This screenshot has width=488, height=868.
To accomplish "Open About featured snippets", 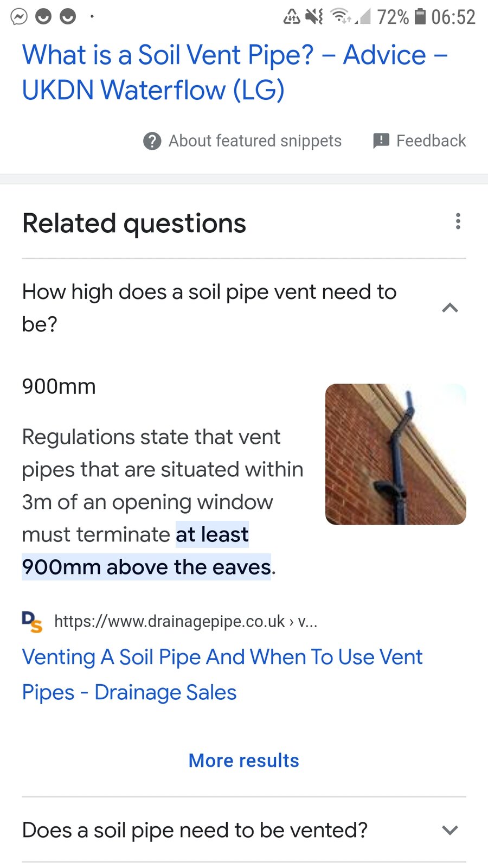I will (255, 141).
